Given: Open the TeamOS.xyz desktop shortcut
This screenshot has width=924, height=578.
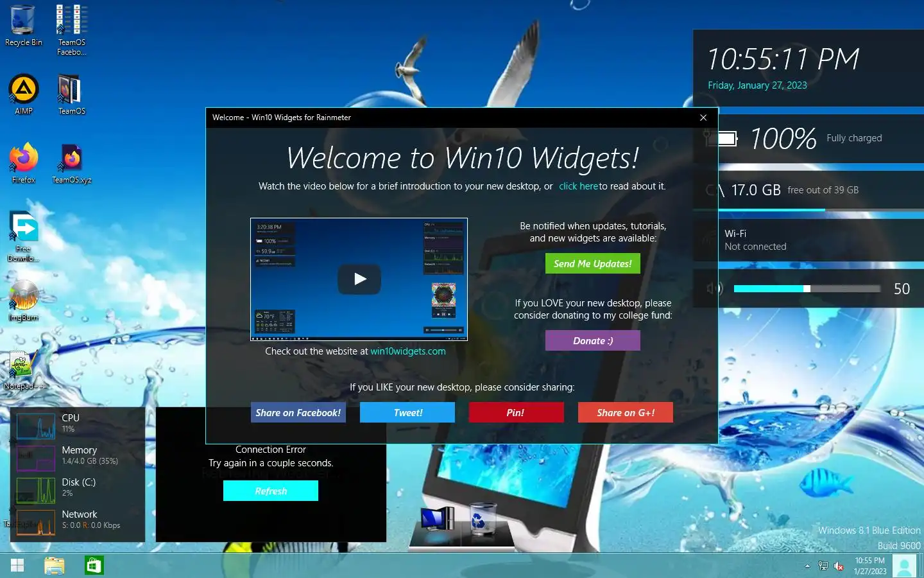Looking at the screenshot, I should (72, 163).
